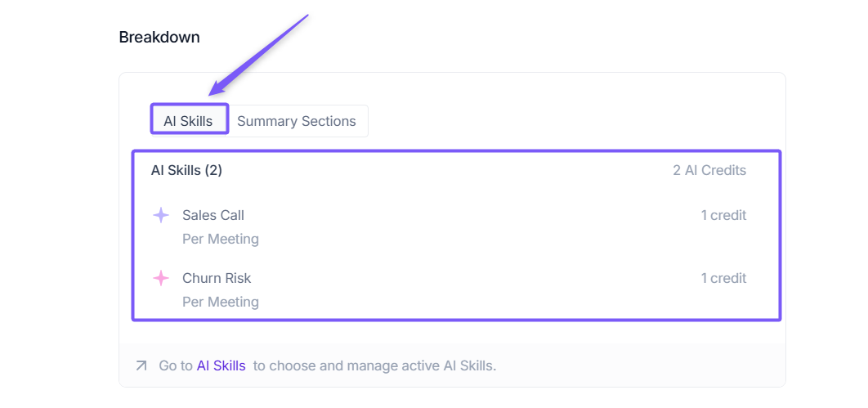Image resolution: width=868 pixels, height=408 pixels.
Task: Click empty space right of Summary Sections tab
Action: (572, 121)
